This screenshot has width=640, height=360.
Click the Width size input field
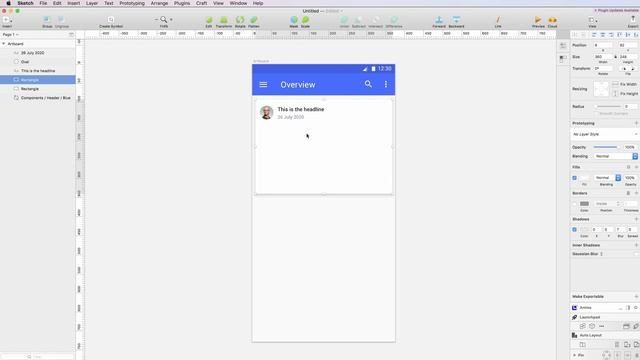[603, 57]
